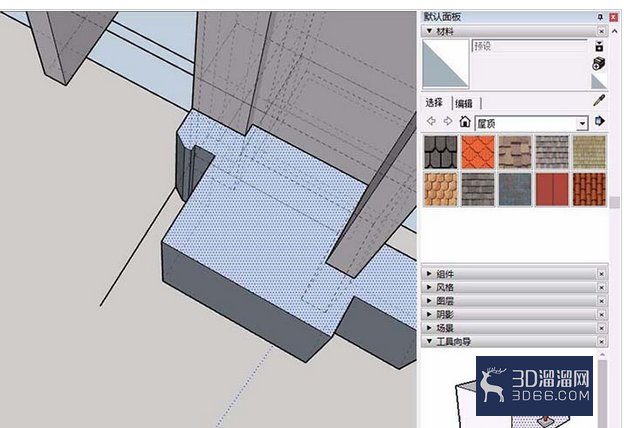Expand the 阴影 panel
Screen dimensions: 624x428
click(429, 314)
